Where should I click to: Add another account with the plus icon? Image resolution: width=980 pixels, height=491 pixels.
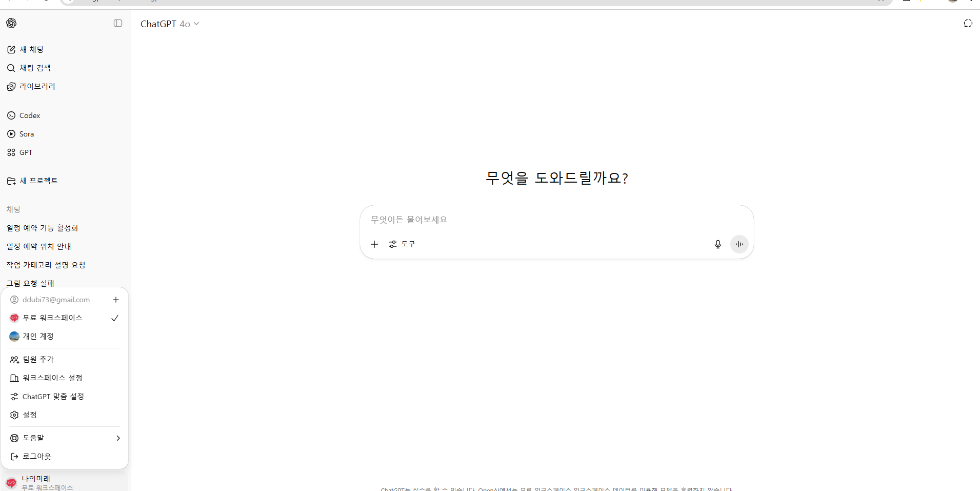(x=116, y=300)
